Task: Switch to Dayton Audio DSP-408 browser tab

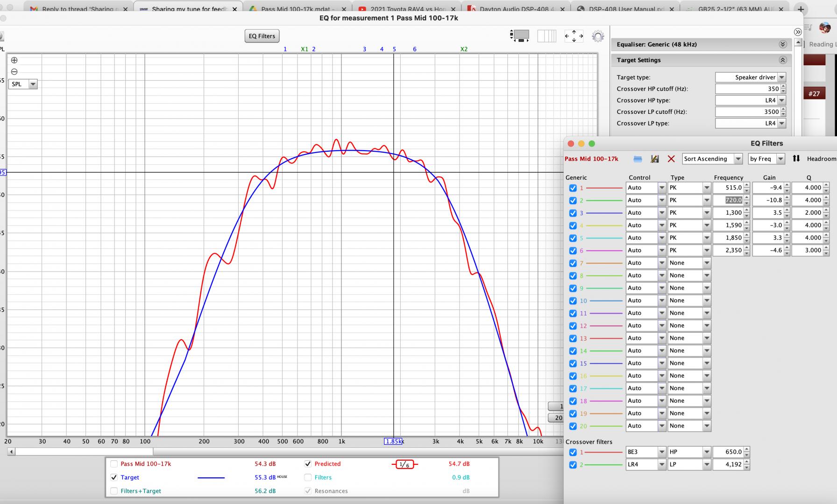Action: (516, 9)
